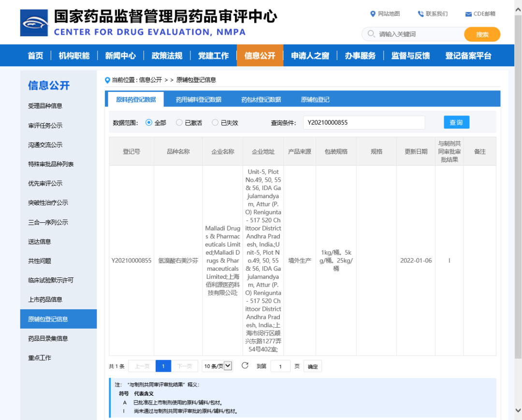Click the go-to page number field

coord(280,366)
